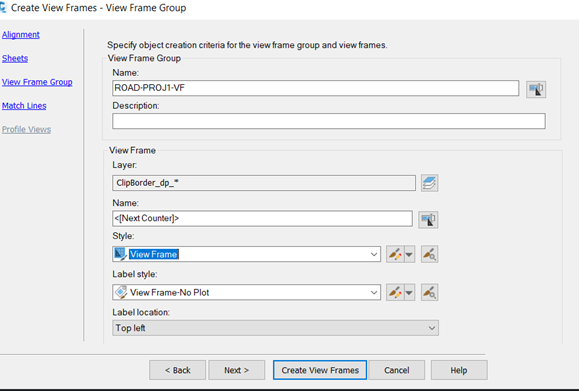This screenshot has height=391, width=579.
Task: Go to the Sheets page
Action: click(x=15, y=58)
